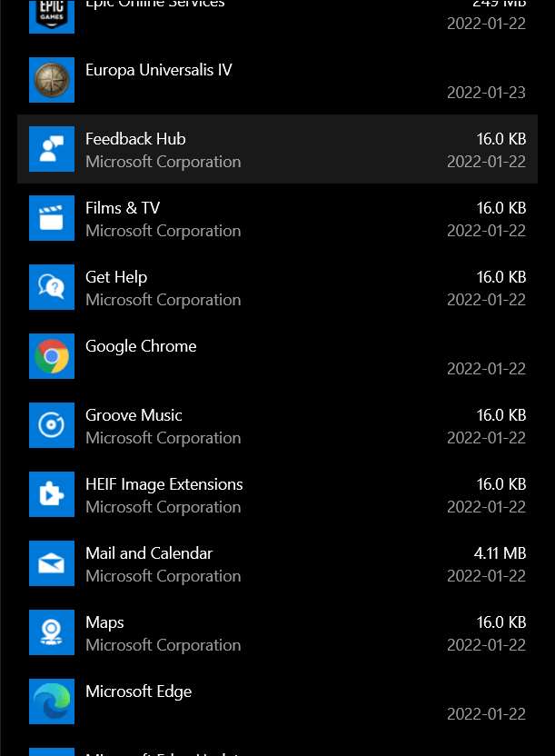Click the Groove Music icon
555x756 pixels.
[52, 425]
